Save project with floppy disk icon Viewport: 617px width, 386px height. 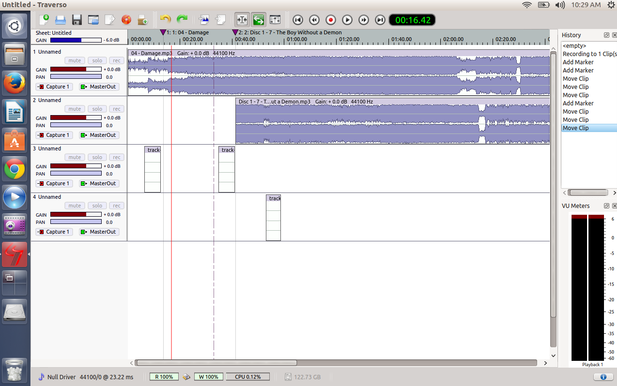point(77,20)
